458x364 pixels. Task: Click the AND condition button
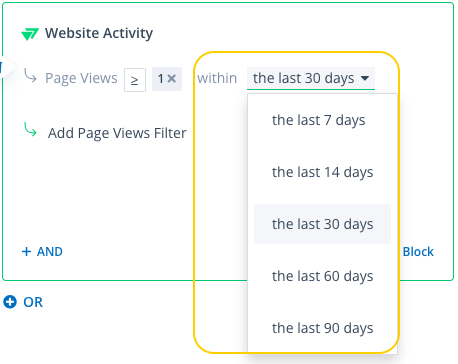coord(42,252)
